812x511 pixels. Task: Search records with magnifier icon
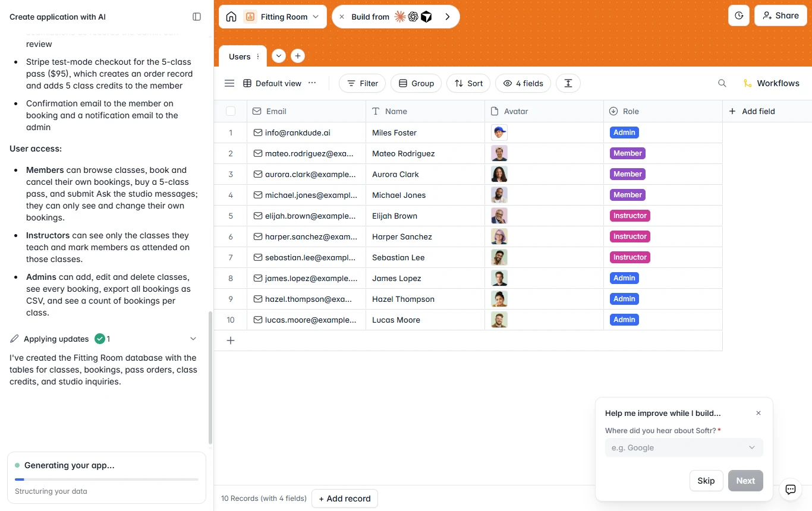[x=722, y=83]
